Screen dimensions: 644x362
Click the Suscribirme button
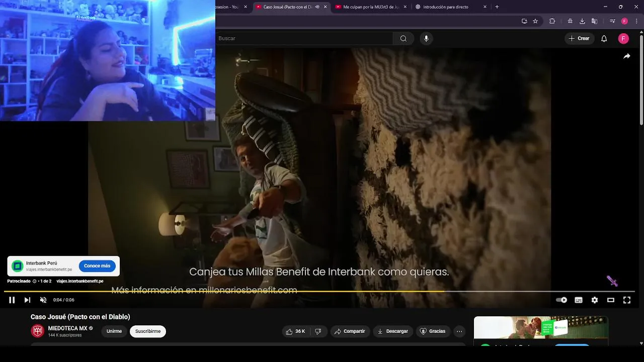(x=148, y=331)
